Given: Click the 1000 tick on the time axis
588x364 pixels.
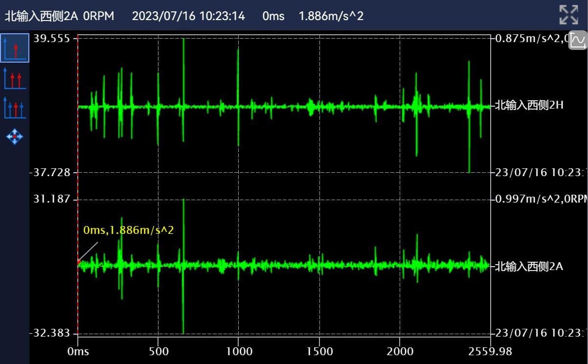Looking at the screenshot, I should click(x=238, y=351).
